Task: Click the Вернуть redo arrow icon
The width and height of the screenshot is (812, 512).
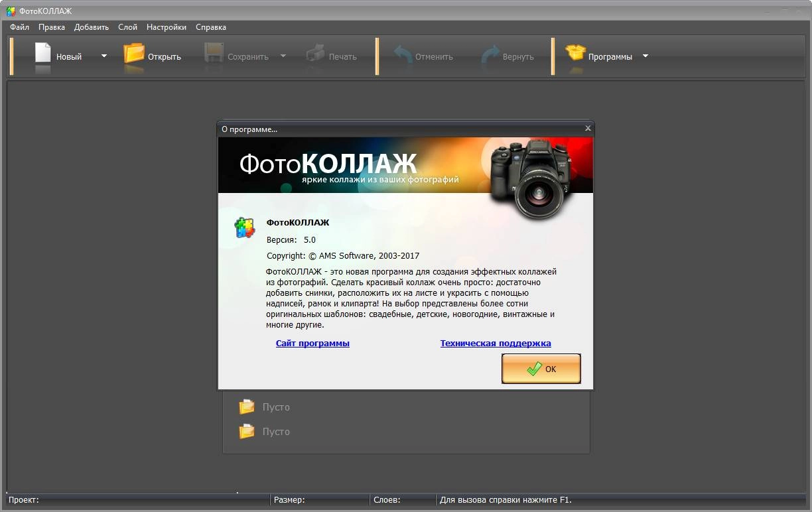Action: click(490, 54)
